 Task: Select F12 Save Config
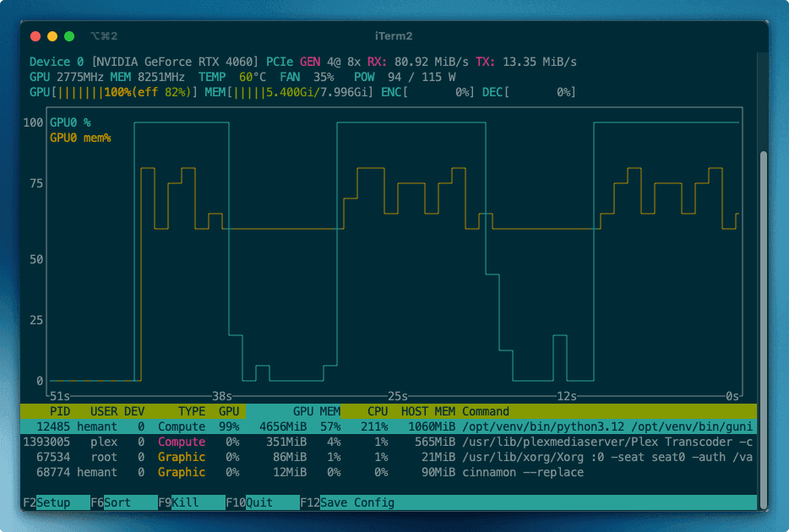pos(347,502)
